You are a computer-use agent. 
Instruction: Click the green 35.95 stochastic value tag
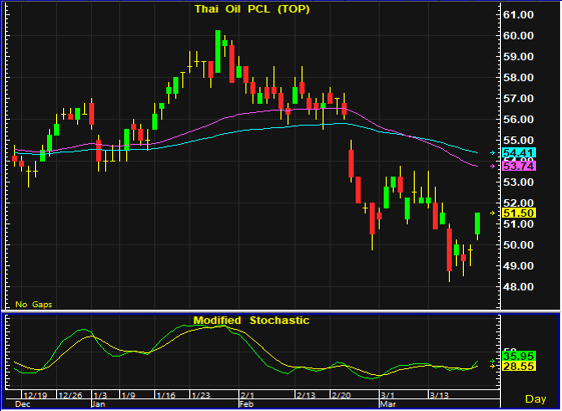519,356
